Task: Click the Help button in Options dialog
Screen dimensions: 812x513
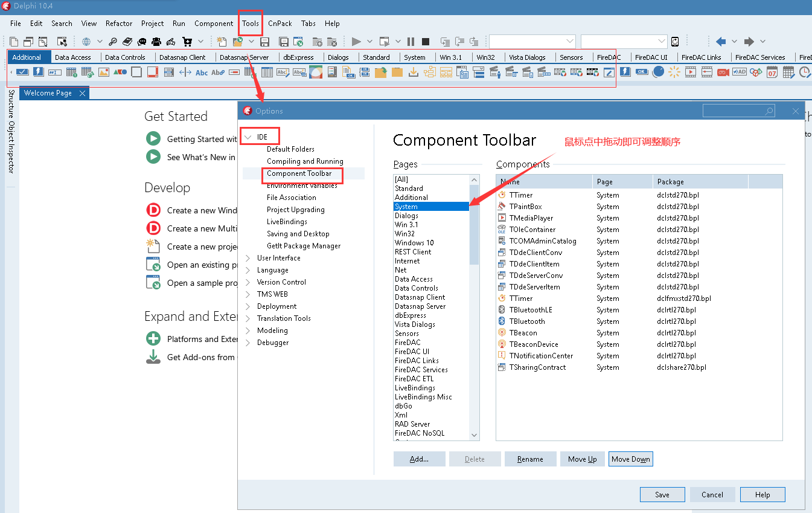Action: (762, 494)
